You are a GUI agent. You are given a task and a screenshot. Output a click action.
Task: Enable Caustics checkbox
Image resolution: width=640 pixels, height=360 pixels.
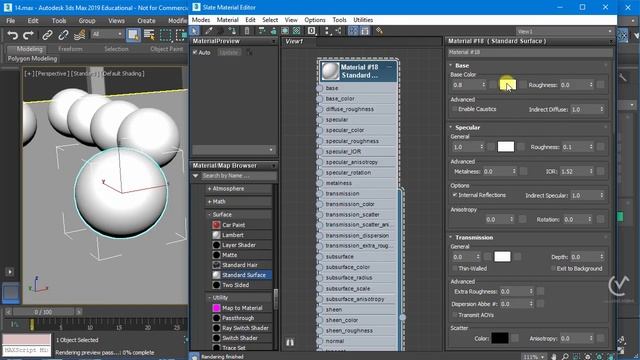click(454, 109)
